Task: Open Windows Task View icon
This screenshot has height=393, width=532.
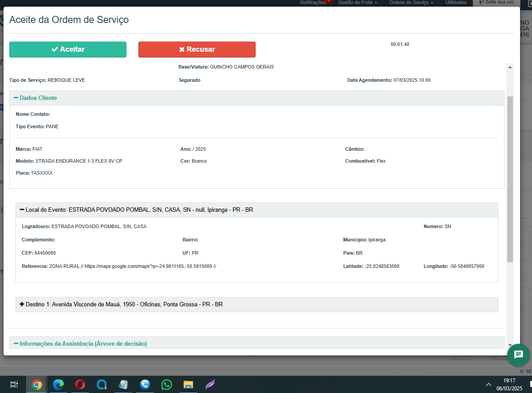Action: tap(14, 385)
